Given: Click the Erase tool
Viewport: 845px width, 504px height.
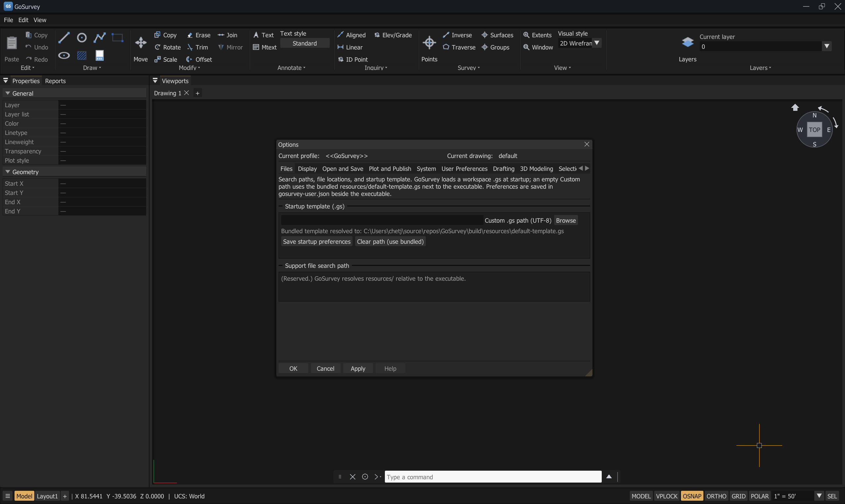Looking at the screenshot, I should (x=199, y=35).
